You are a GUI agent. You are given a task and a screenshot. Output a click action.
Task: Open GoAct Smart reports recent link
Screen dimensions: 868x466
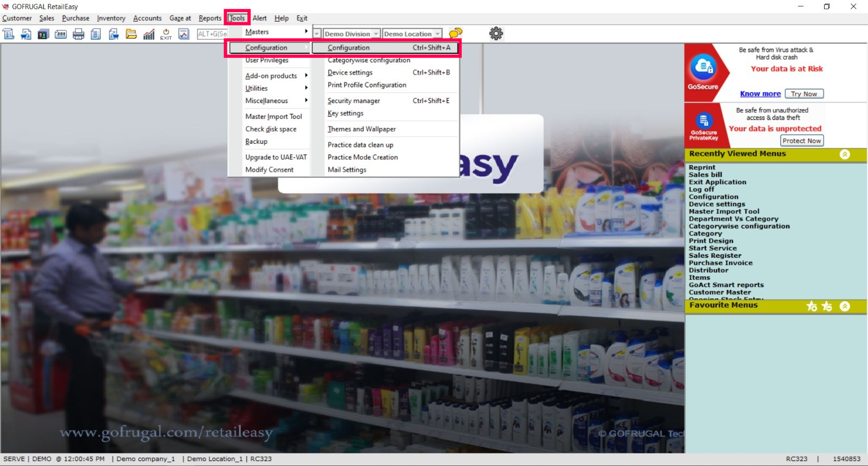click(x=726, y=285)
